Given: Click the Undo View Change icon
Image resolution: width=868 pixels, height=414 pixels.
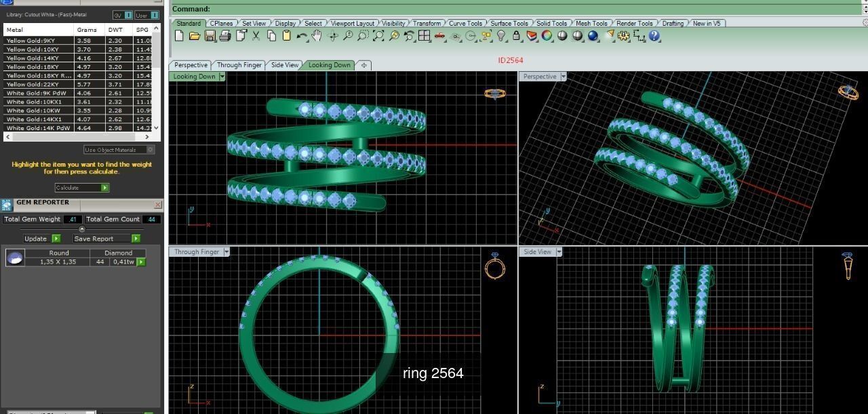Looking at the screenshot, I should pos(408,35).
